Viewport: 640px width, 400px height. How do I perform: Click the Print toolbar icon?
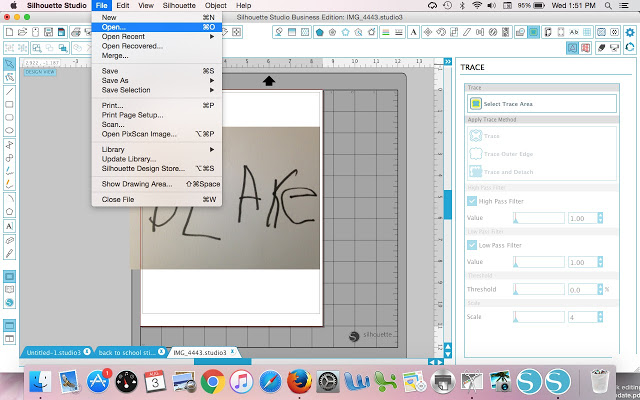pyautogui.click(x=76, y=32)
